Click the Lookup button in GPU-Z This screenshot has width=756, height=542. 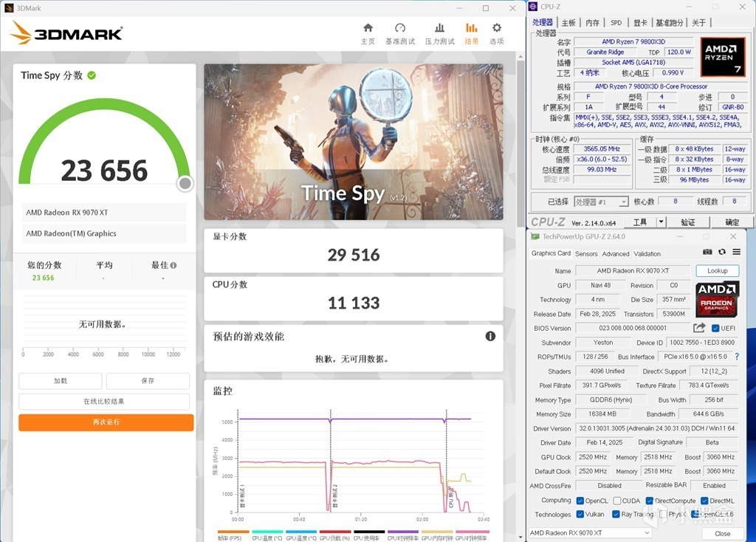click(718, 271)
